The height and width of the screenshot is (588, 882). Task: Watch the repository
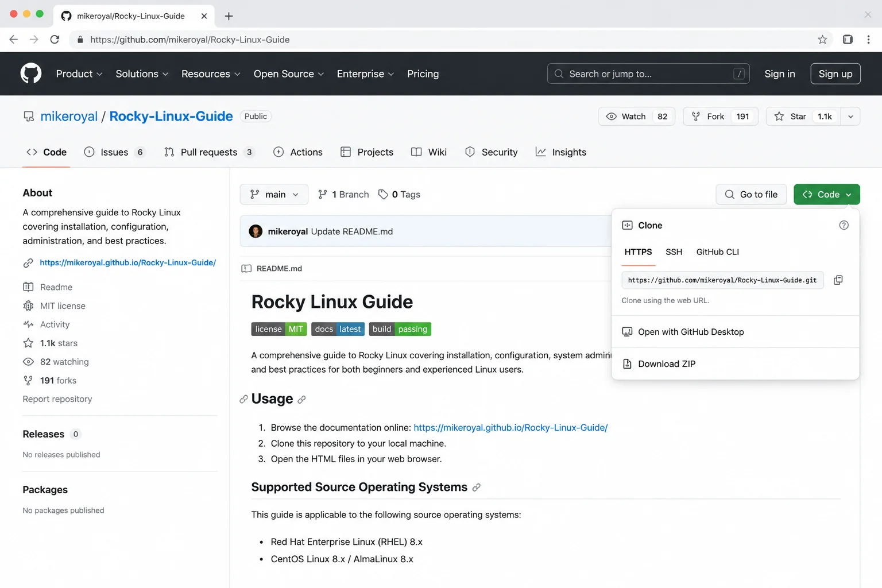(636, 117)
